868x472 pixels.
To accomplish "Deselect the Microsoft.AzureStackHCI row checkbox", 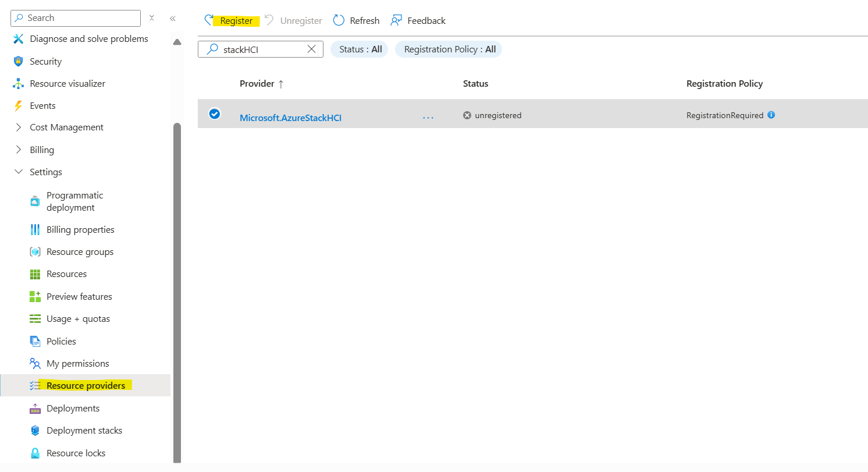I will [x=215, y=113].
